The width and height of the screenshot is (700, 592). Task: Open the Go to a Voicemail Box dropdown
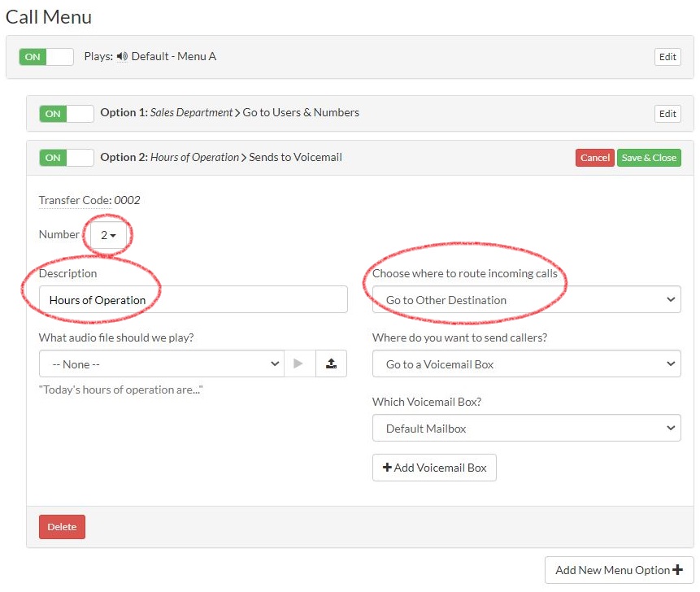(x=526, y=363)
